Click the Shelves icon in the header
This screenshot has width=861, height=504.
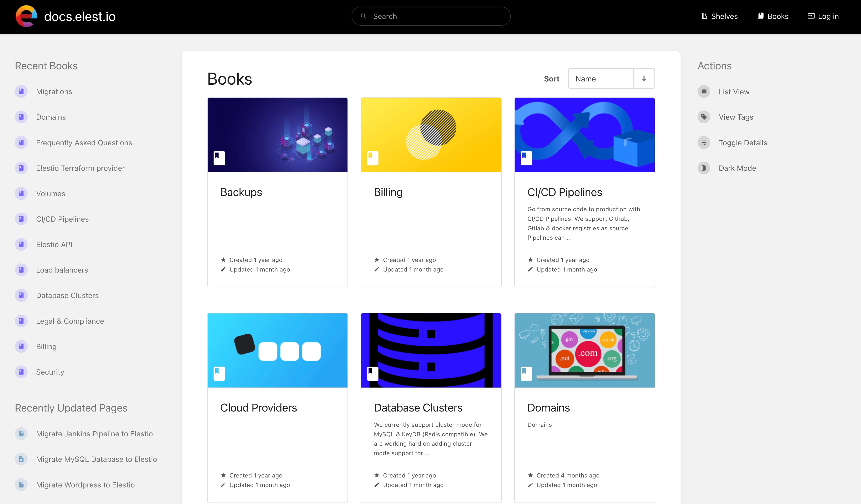point(705,16)
